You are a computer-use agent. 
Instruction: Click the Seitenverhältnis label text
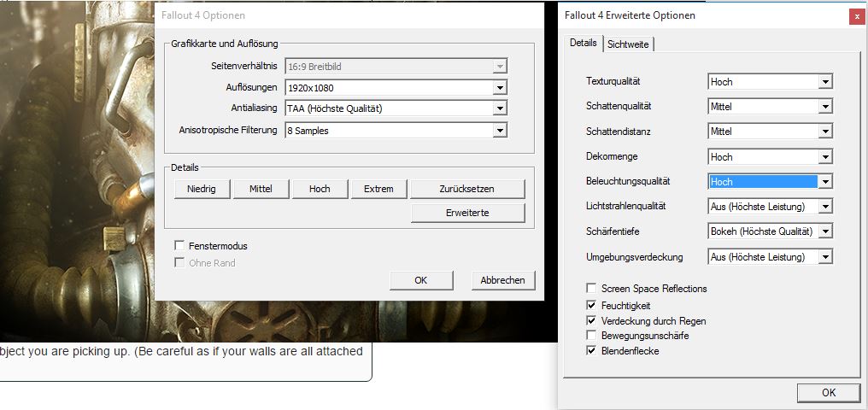pyautogui.click(x=244, y=66)
